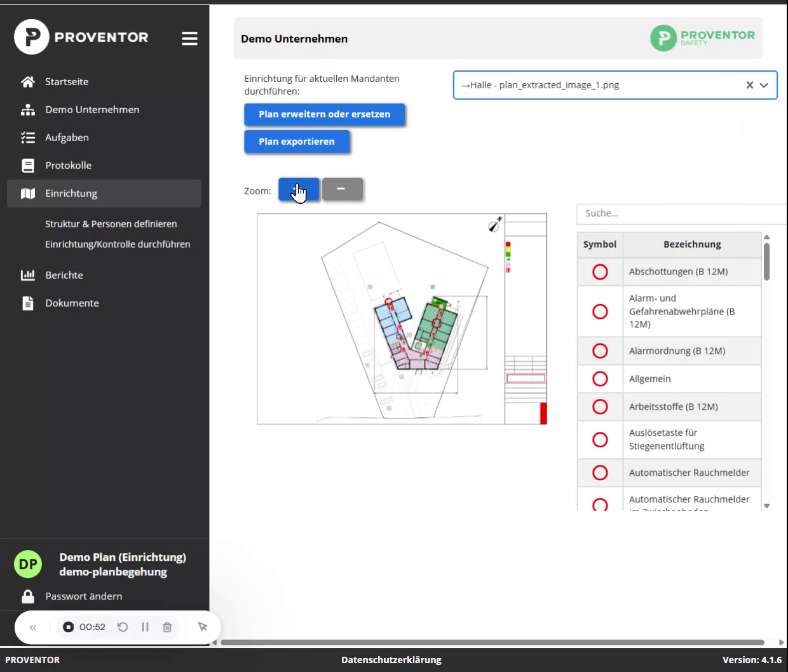The width and height of the screenshot is (788, 672).
Task: Click the Symbol column header
Action: tap(600, 245)
